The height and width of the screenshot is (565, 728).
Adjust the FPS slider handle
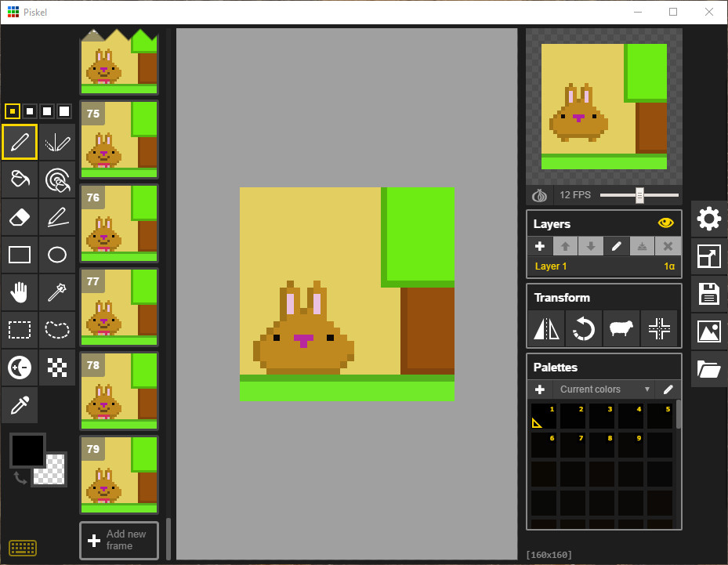(x=639, y=195)
